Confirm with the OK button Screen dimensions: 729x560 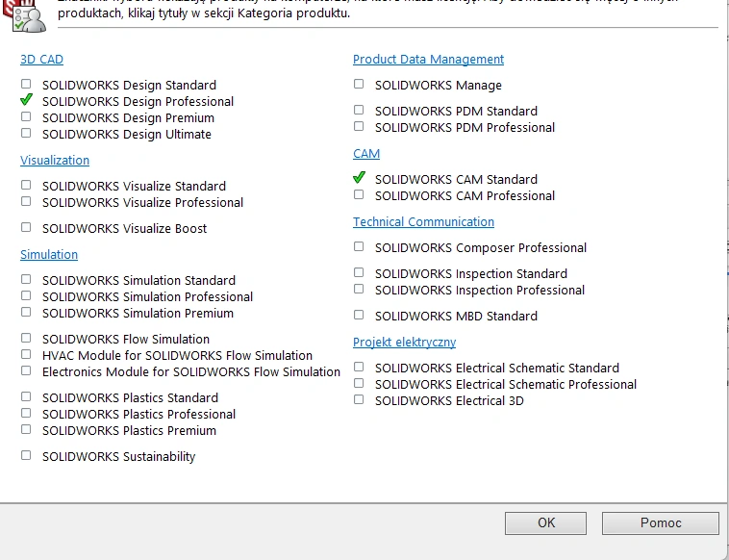[x=546, y=523]
